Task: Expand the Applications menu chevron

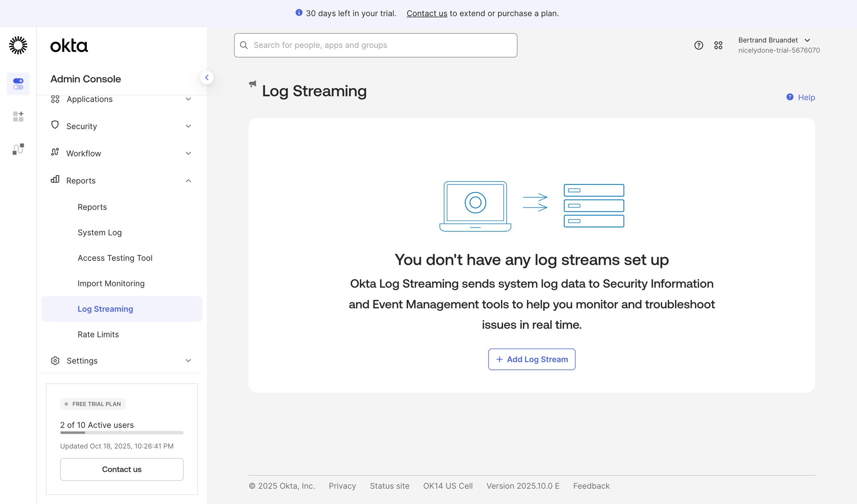Action: [x=188, y=99]
